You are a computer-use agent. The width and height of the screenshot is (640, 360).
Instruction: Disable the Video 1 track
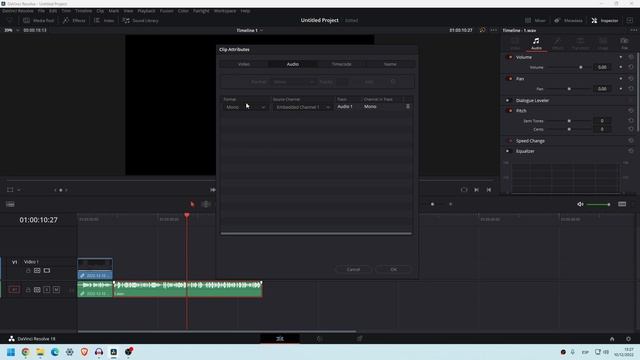(47, 271)
